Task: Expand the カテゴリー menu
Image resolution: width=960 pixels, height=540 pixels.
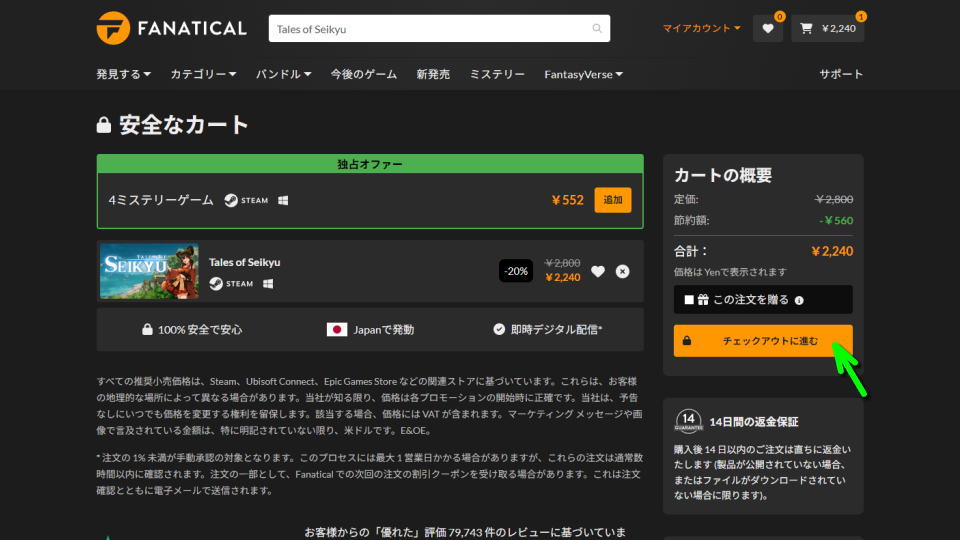Action: click(x=203, y=74)
